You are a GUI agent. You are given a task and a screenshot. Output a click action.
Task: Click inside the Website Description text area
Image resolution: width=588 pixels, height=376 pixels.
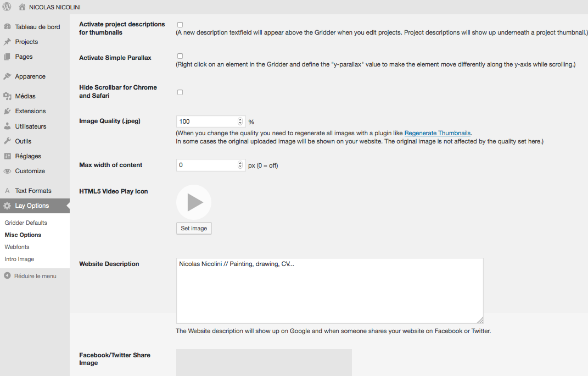[329, 290]
